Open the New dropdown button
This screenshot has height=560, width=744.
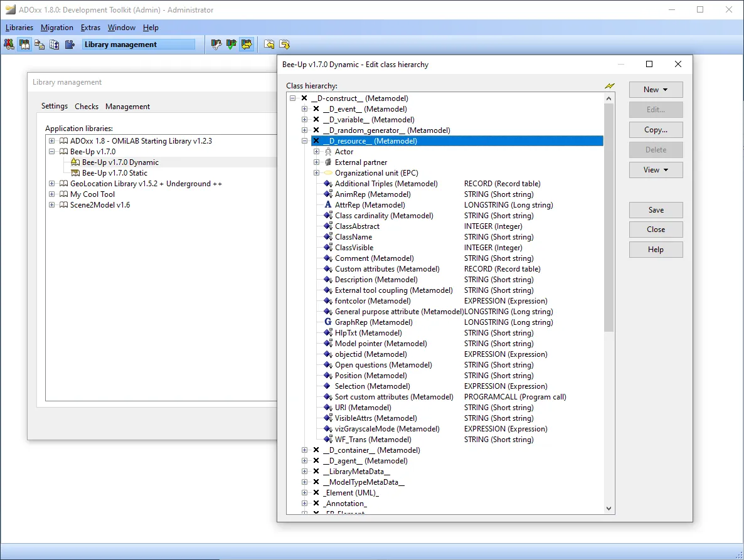(656, 90)
